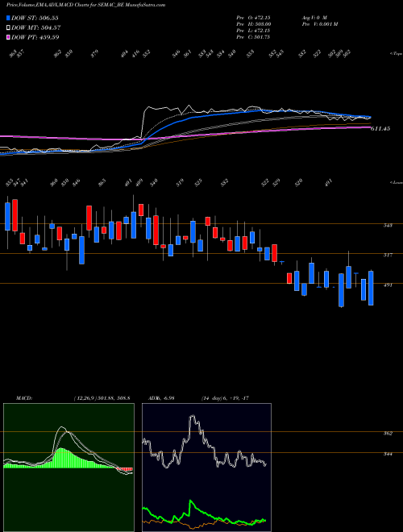Select the 'DOW MT: 504.57' label
Viewport: 403px width, 532px height.
point(36,27)
